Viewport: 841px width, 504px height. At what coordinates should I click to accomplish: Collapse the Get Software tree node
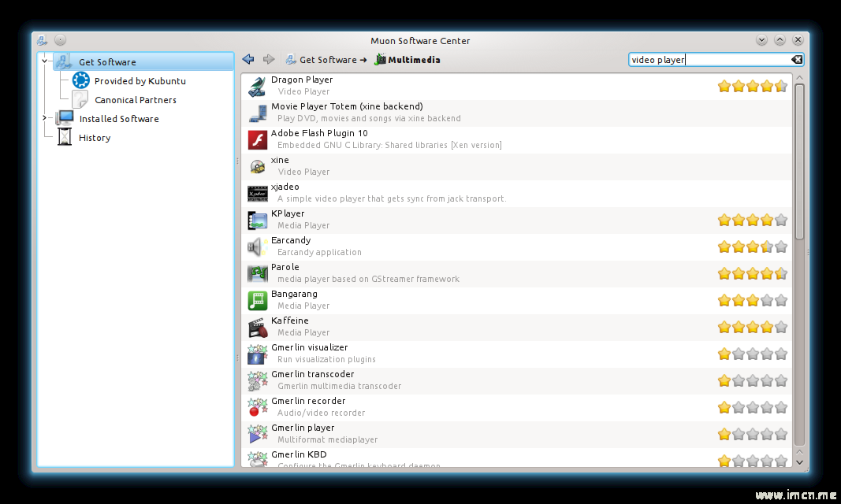[44, 61]
